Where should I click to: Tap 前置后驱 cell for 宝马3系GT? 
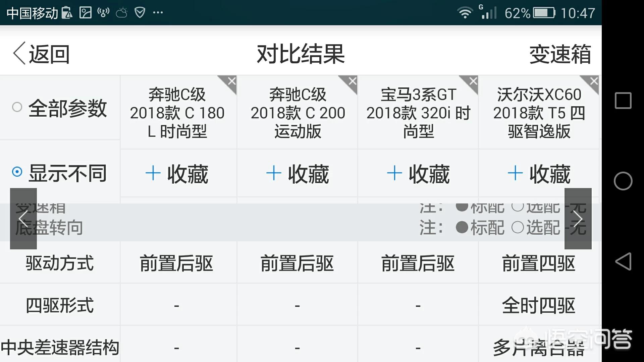point(418,263)
